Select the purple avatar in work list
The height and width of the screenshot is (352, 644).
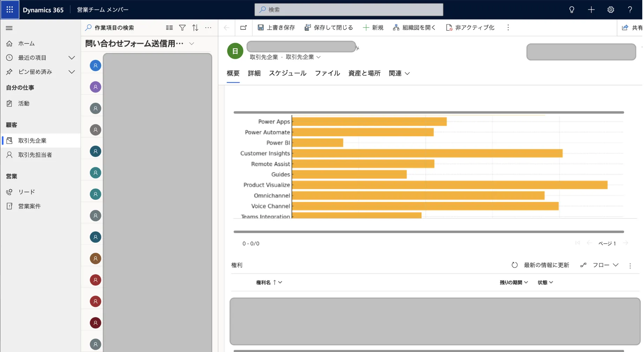(x=95, y=87)
